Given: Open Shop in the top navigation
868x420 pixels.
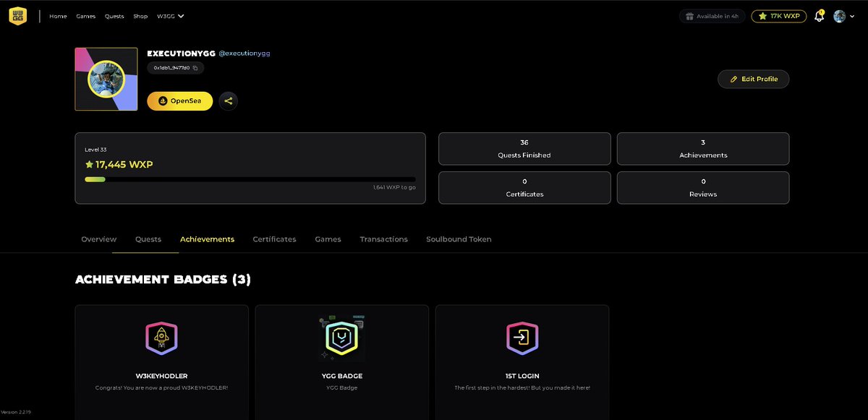Looking at the screenshot, I should (140, 16).
